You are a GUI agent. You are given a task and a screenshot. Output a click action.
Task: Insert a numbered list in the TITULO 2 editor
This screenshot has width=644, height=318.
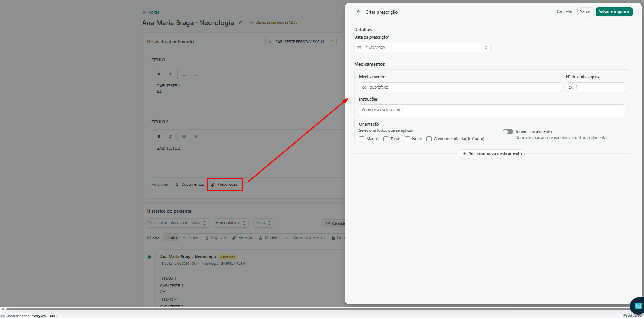[195, 136]
